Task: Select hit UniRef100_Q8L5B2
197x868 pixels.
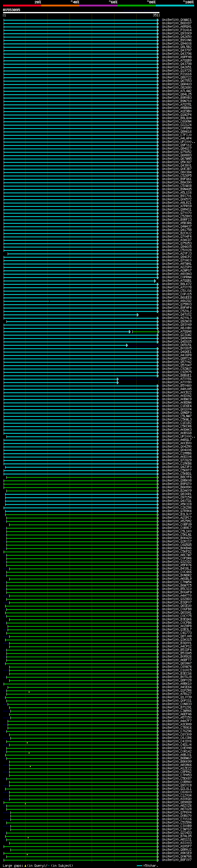Action: click(176, 47)
